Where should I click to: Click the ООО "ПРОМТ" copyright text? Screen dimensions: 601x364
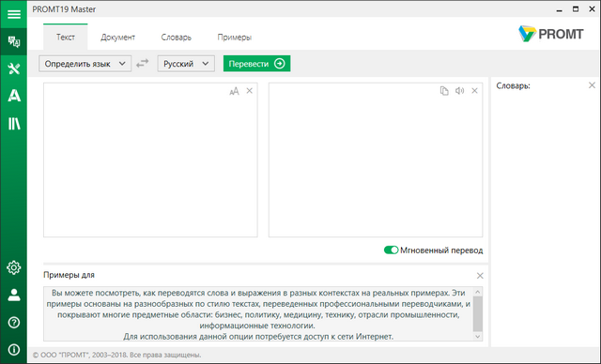(116, 355)
